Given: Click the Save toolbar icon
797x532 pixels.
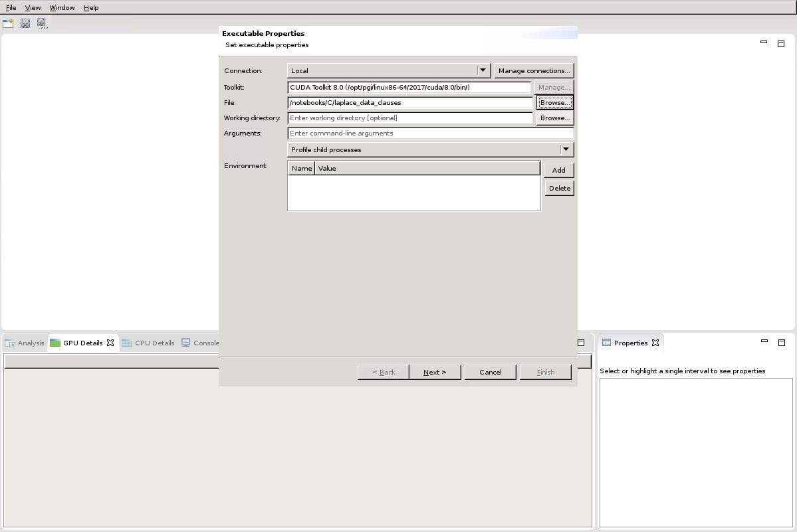Looking at the screenshot, I should tap(25, 23).
